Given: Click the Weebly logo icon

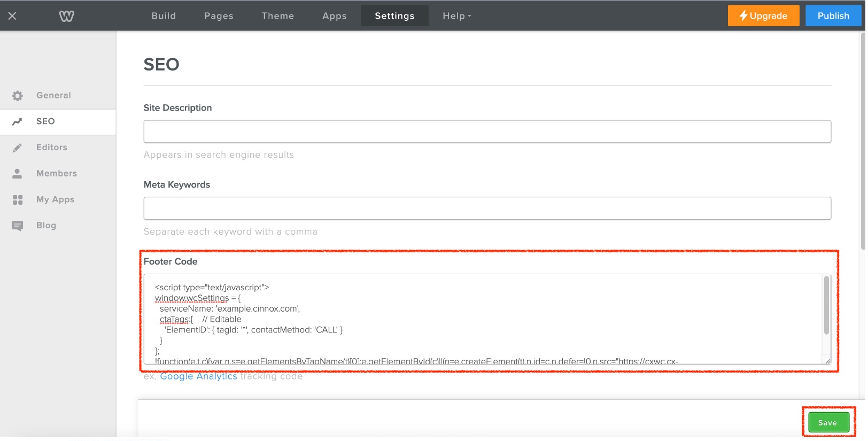Looking at the screenshot, I should click(x=67, y=16).
